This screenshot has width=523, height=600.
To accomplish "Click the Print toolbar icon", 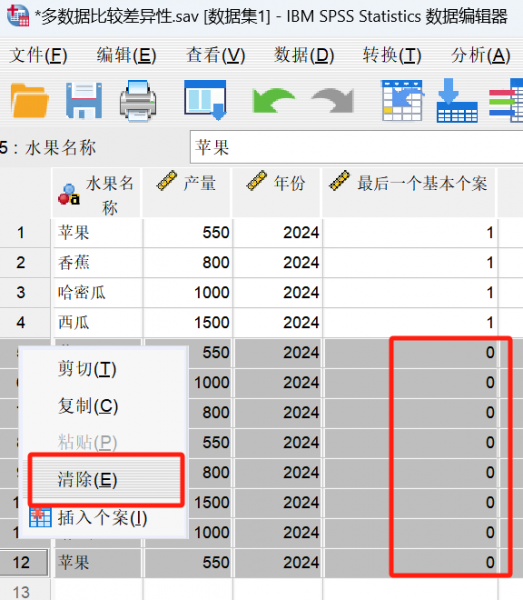I will coord(138,101).
